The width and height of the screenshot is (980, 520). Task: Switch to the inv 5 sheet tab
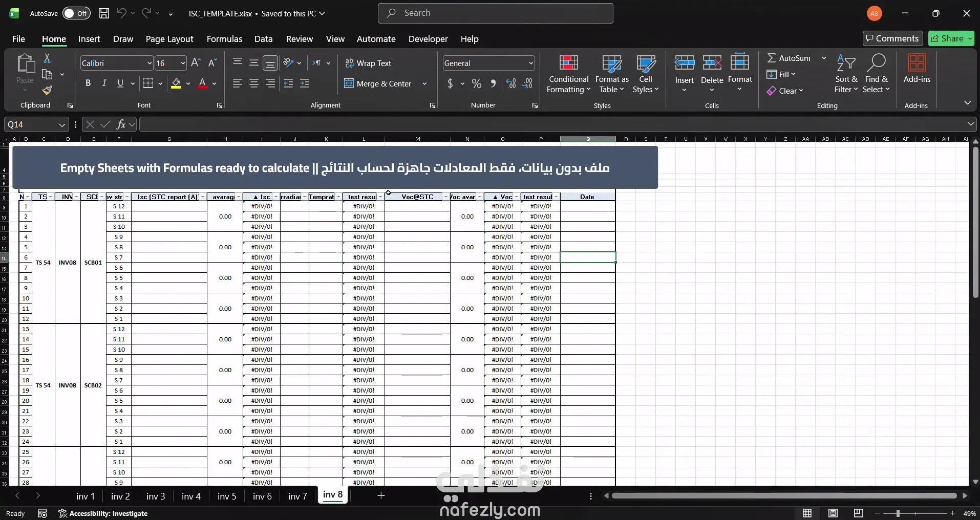227,496
